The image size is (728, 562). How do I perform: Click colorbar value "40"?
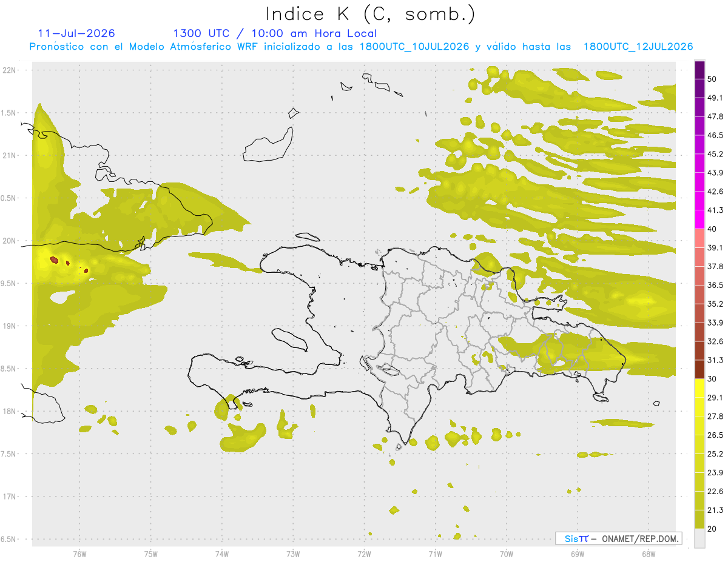click(x=712, y=229)
